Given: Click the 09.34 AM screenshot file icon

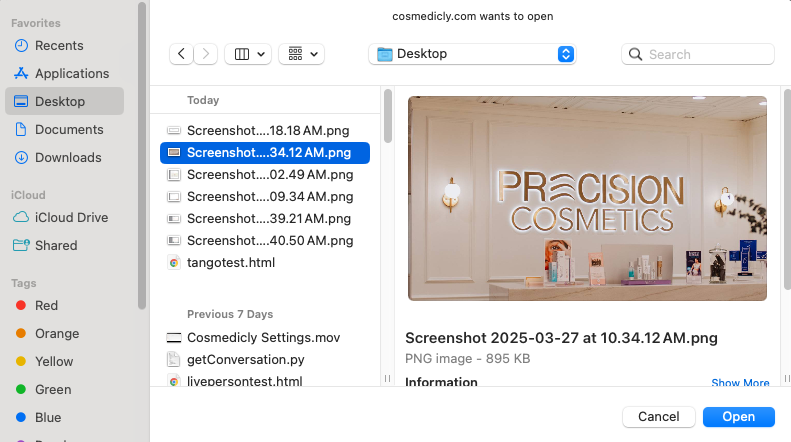Looking at the screenshot, I should tap(174, 197).
